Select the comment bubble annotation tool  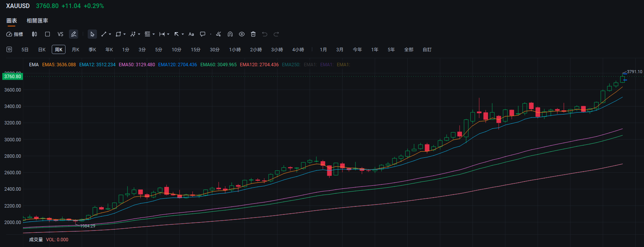(203, 34)
